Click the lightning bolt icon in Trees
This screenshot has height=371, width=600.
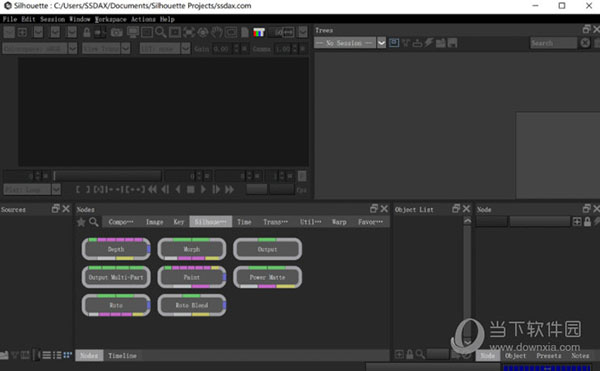tap(429, 43)
